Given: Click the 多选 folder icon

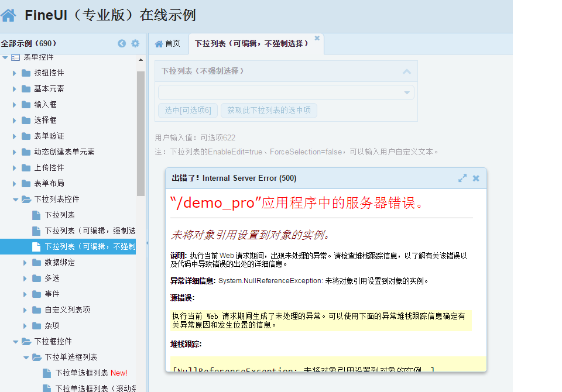Looking at the screenshot, I should (36, 278).
